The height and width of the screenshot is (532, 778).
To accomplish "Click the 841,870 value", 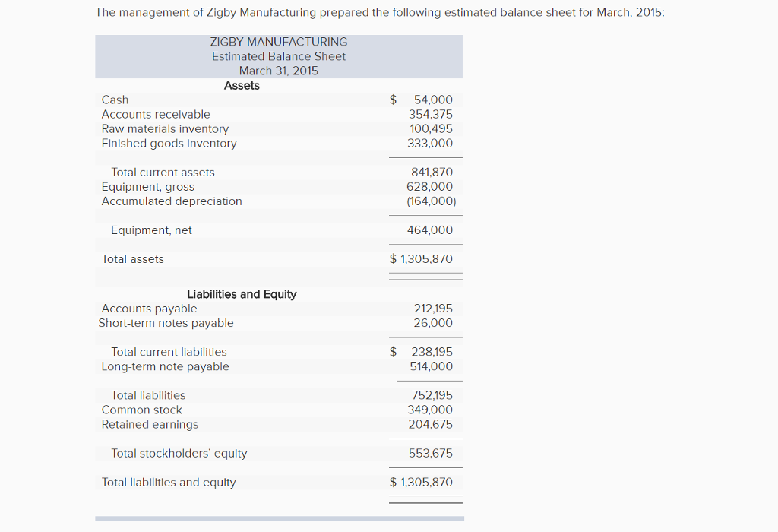I will 432,173.
